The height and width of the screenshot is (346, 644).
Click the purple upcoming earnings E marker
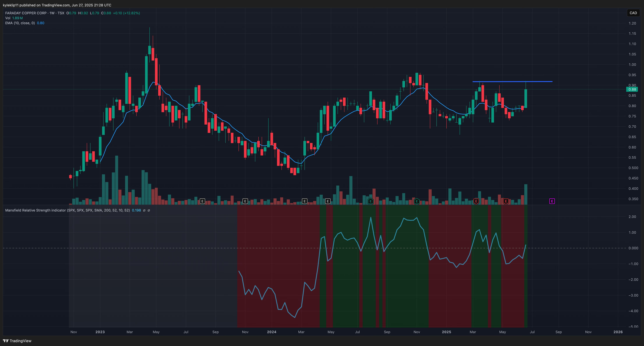[x=552, y=201]
